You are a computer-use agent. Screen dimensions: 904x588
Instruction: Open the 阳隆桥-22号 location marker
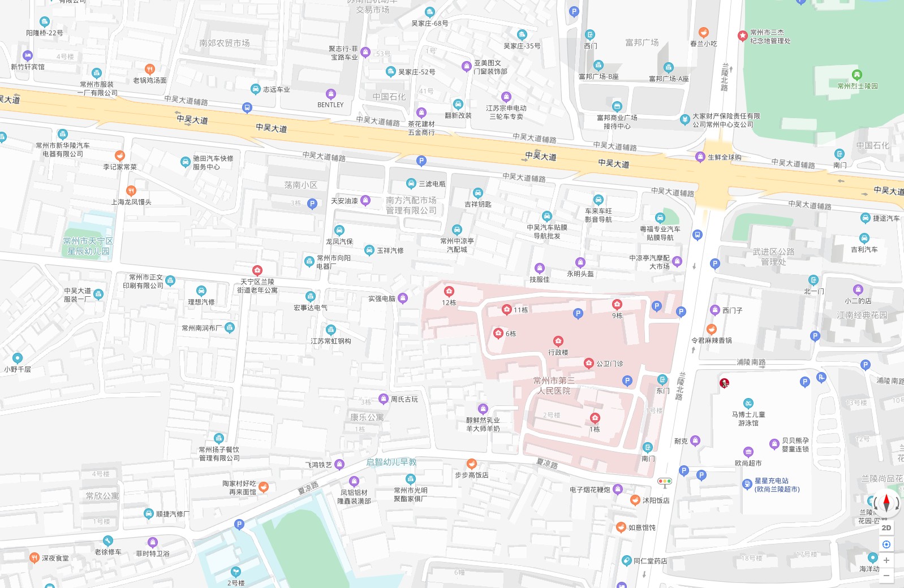coord(45,22)
